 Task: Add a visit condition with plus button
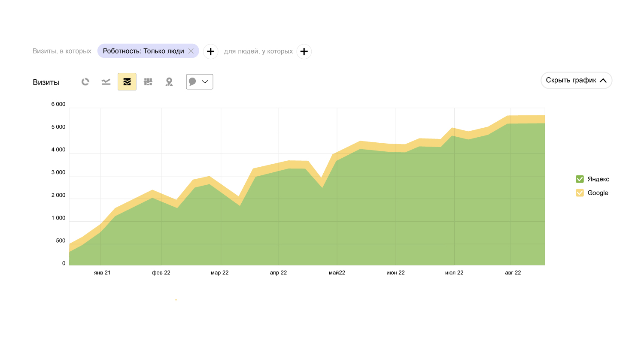tap(210, 51)
